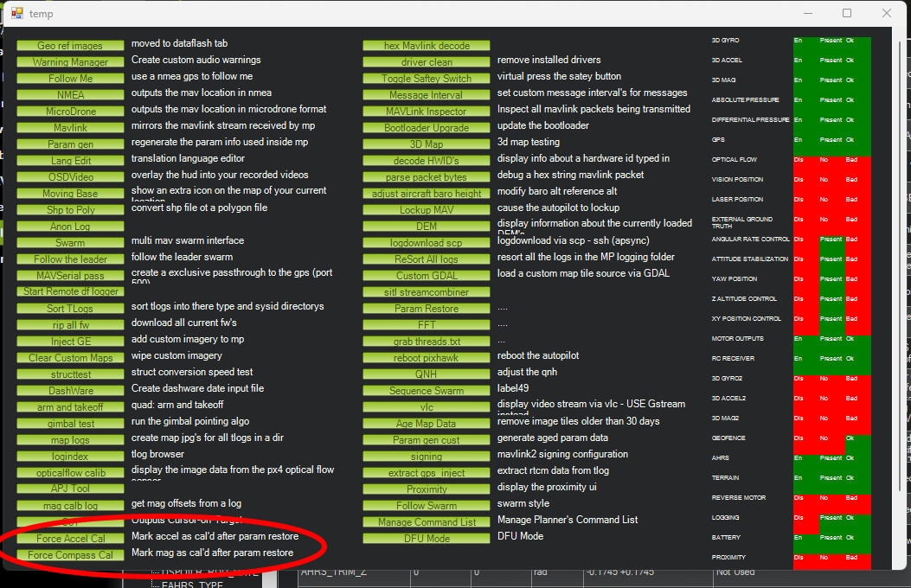911x588 pixels.
Task: Enter DFU Mode
Action: [x=427, y=539]
